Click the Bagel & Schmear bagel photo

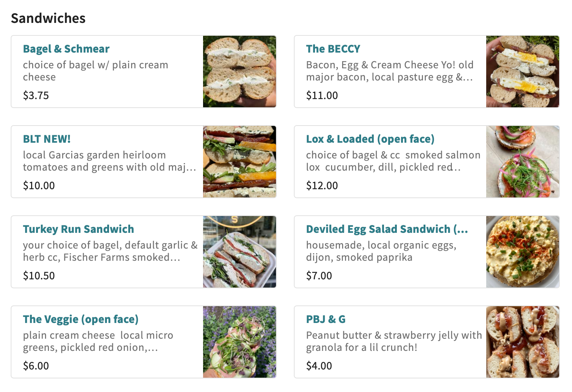coord(240,72)
